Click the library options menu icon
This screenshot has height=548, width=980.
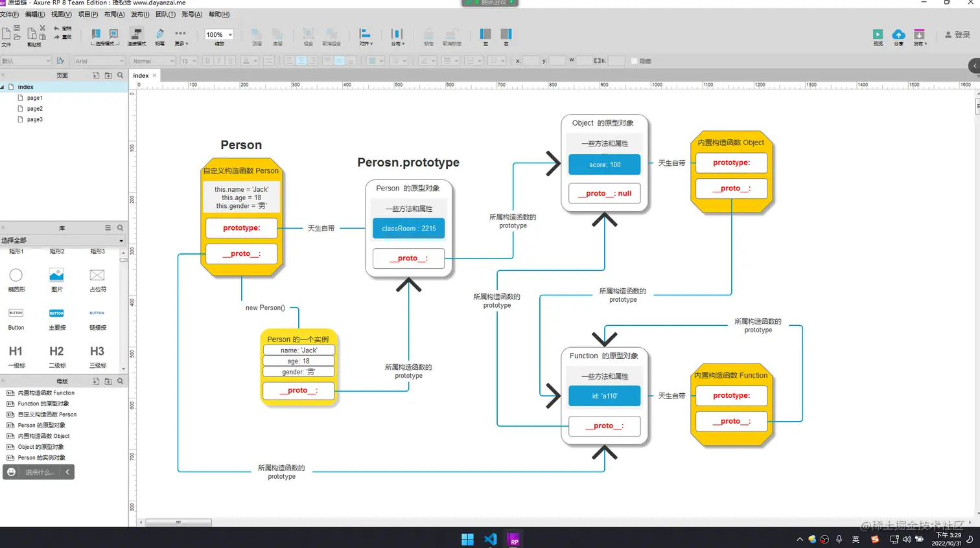[108, 228]
